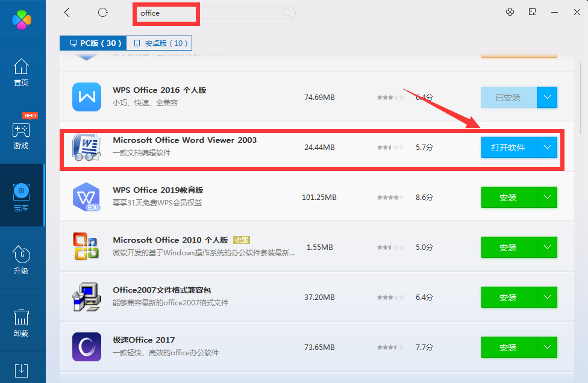Click the star rating of 极速Office 2017

tap(390, 347)
